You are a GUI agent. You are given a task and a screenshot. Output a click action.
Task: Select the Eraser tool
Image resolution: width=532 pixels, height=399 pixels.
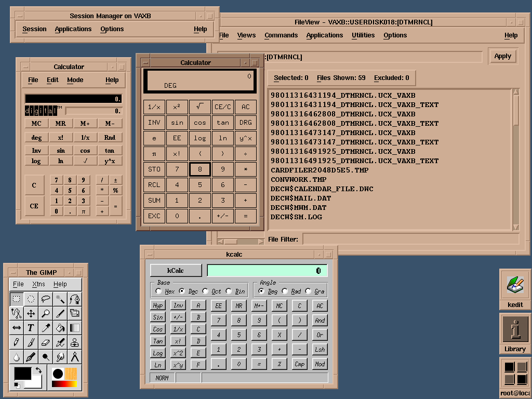pyautogui.click(x=46, y=342)
